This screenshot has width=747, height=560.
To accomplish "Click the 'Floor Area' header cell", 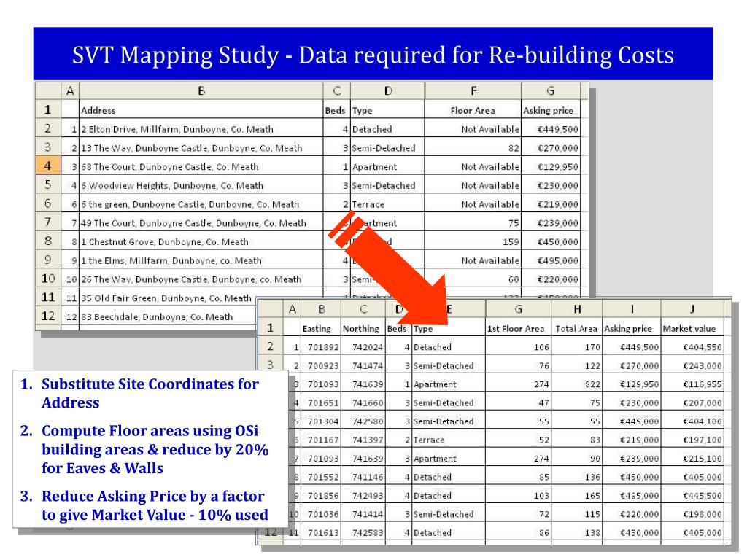I will coord(473,111).
